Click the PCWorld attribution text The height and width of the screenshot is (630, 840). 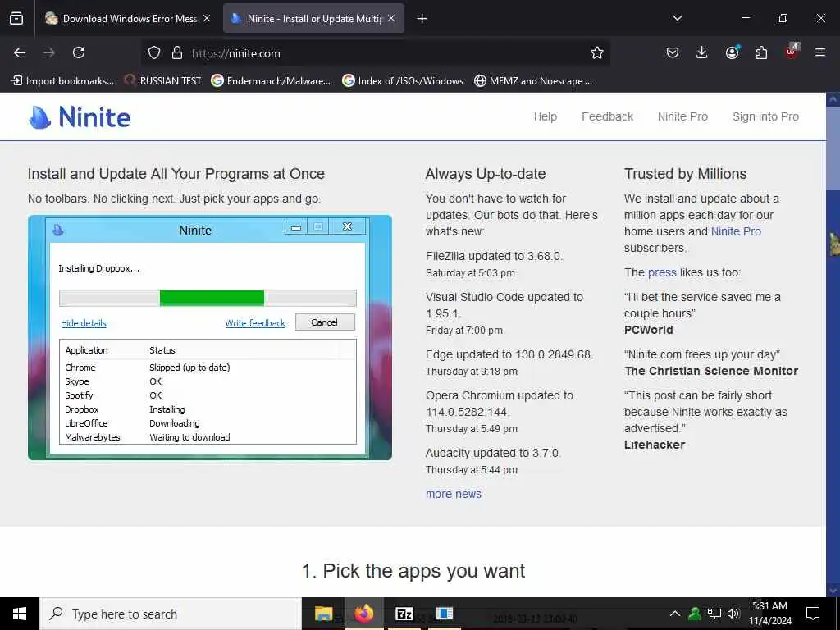tap(649, 330)
